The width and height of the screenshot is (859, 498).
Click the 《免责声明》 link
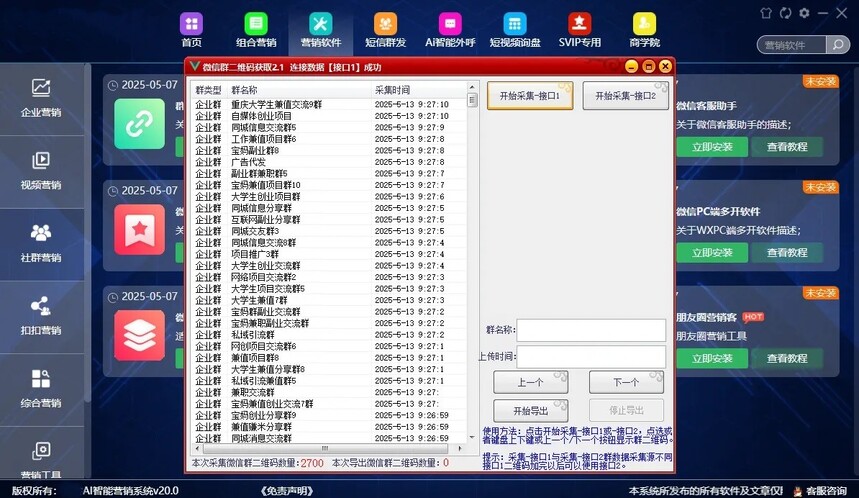coord(287,491)
